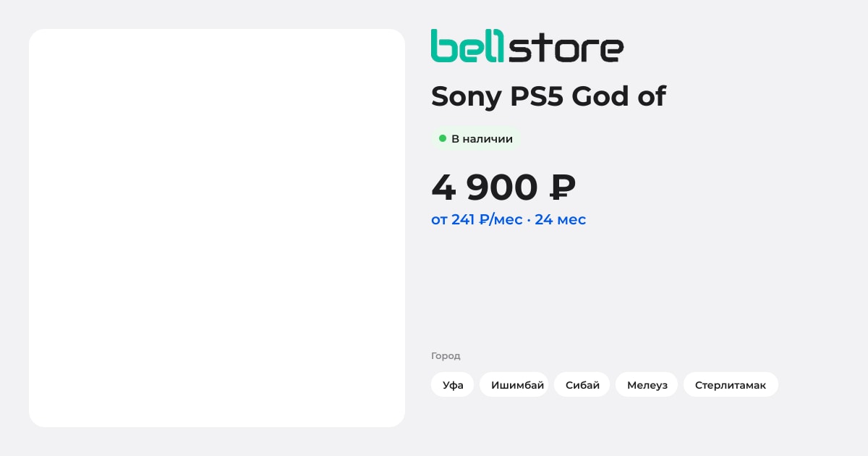Choose Сибай as the city
This screenshot has height=456, width=868.
coord(582,384)
